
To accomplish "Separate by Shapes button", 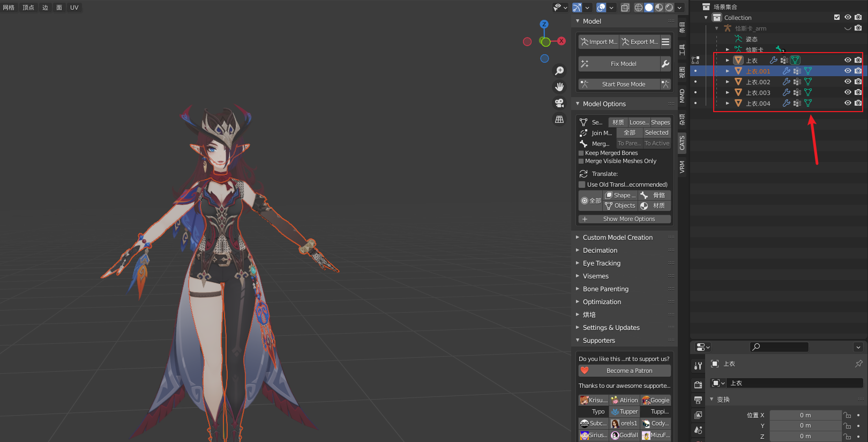I will click(660, 122).
